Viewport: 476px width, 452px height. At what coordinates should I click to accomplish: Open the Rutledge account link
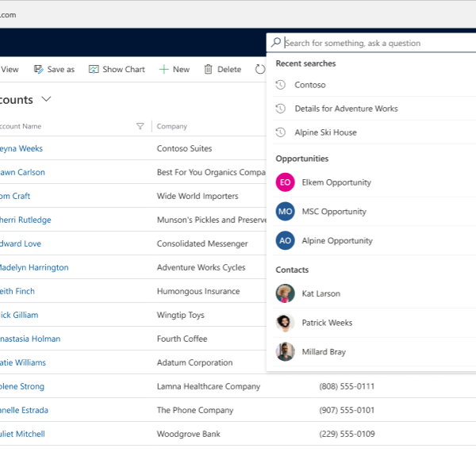[x=25, y=220]
